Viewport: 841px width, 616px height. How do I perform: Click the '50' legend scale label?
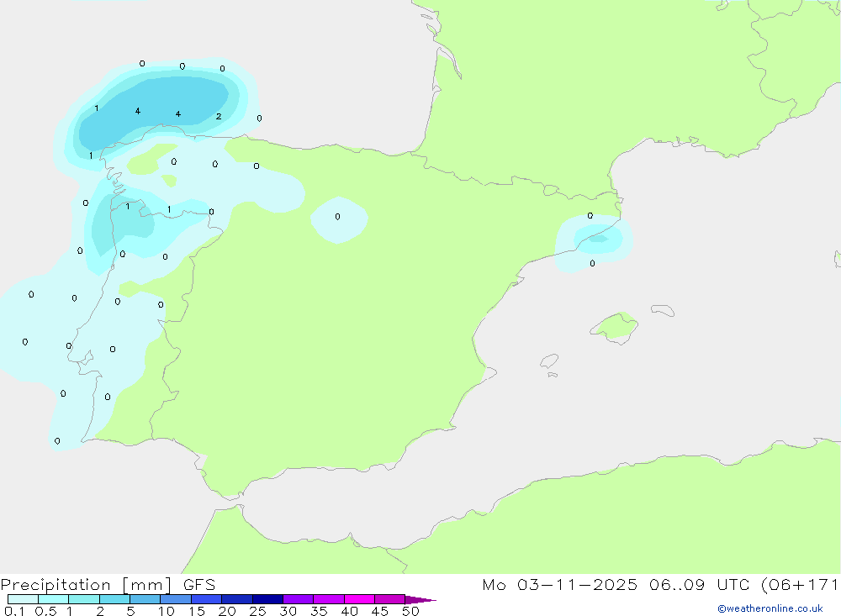tap(410, 611)
